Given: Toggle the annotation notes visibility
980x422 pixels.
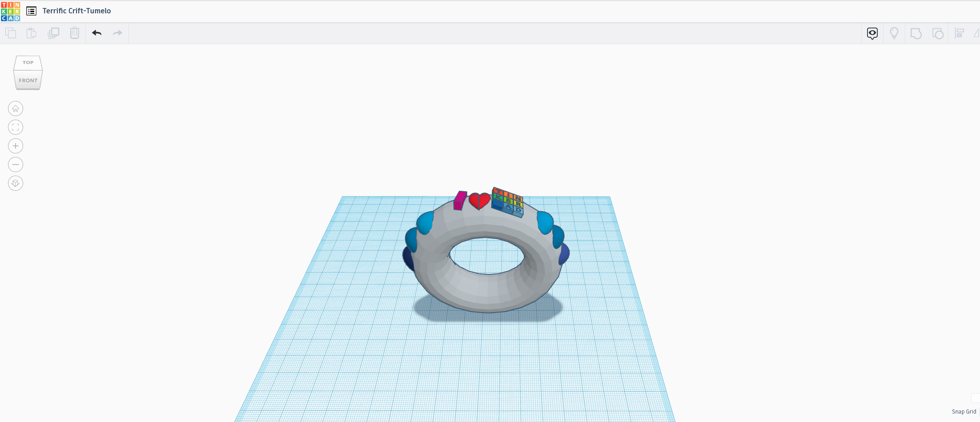Looking at the screenshot, I should click(x=872, y=33).
